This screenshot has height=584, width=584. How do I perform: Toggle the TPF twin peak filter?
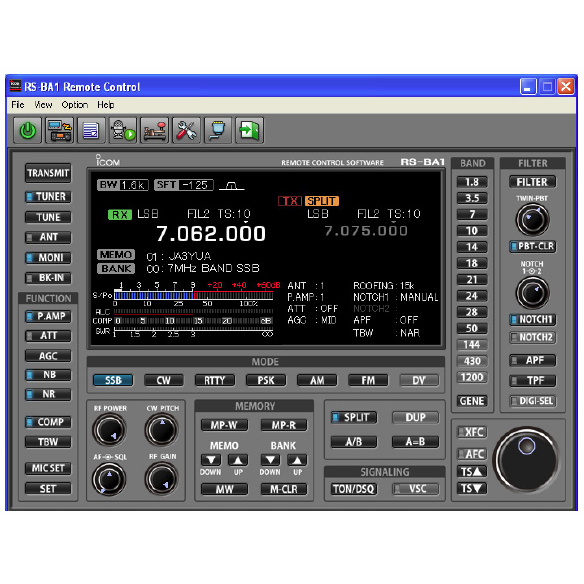tap(533, 380)
